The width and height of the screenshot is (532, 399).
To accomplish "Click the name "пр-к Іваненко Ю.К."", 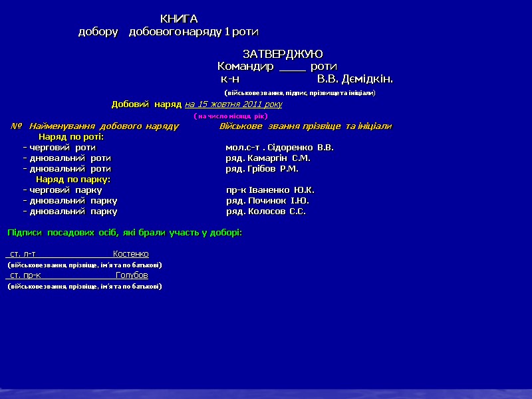I will pos(270,190).
